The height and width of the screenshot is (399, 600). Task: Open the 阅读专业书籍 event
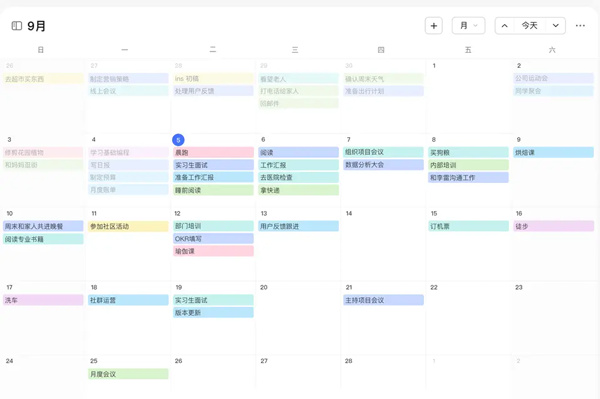coord(43,239)
